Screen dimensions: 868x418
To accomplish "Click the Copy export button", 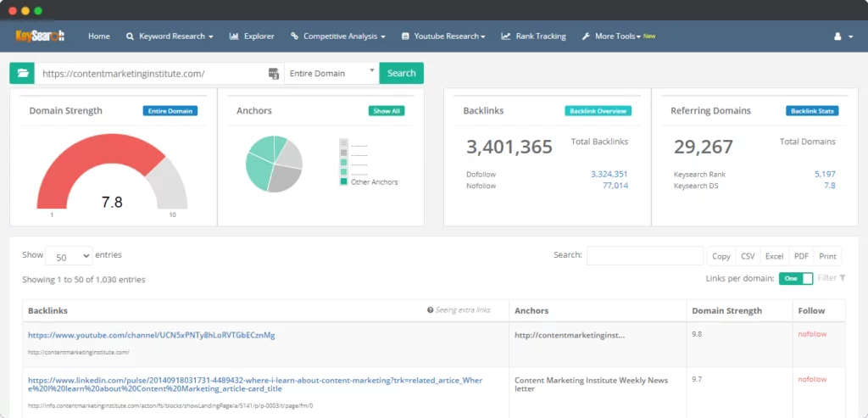I will coord(721,256).
